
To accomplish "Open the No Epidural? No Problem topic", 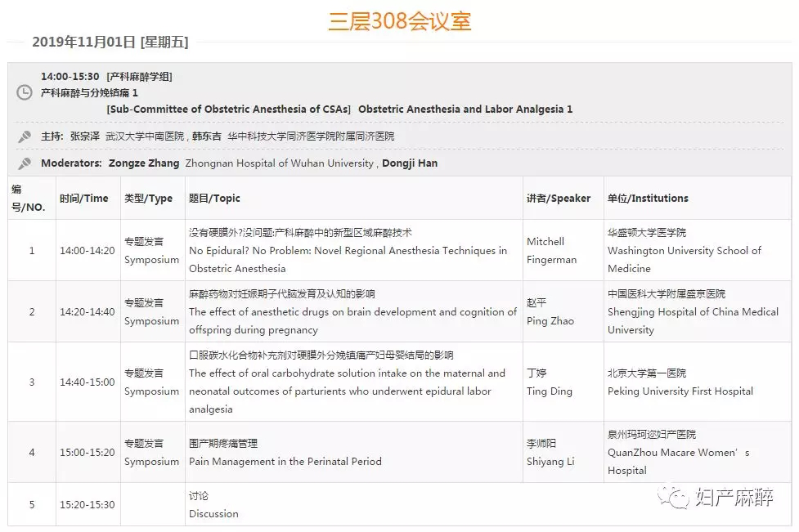I will [x=348, y=251].
